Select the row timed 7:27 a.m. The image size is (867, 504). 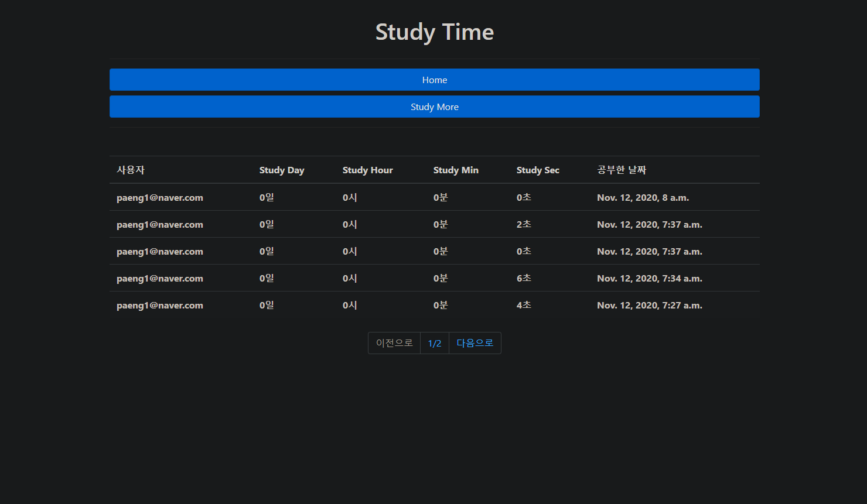tap(649, 305)
